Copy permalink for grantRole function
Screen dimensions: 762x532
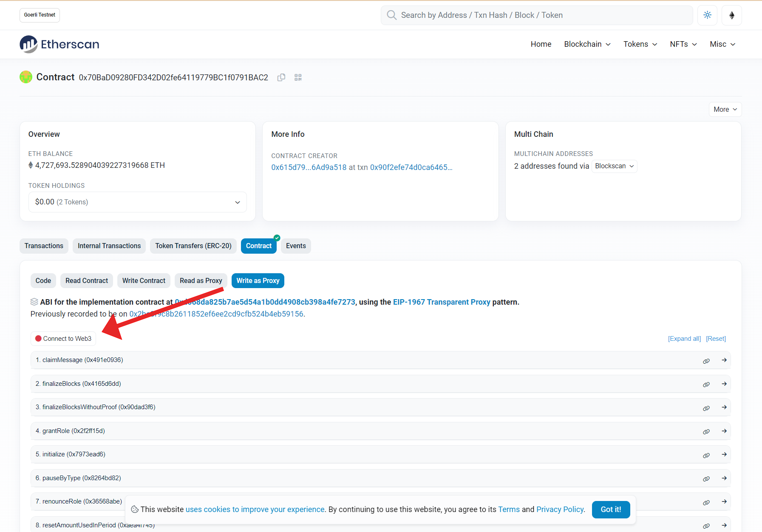coord(706,431)
